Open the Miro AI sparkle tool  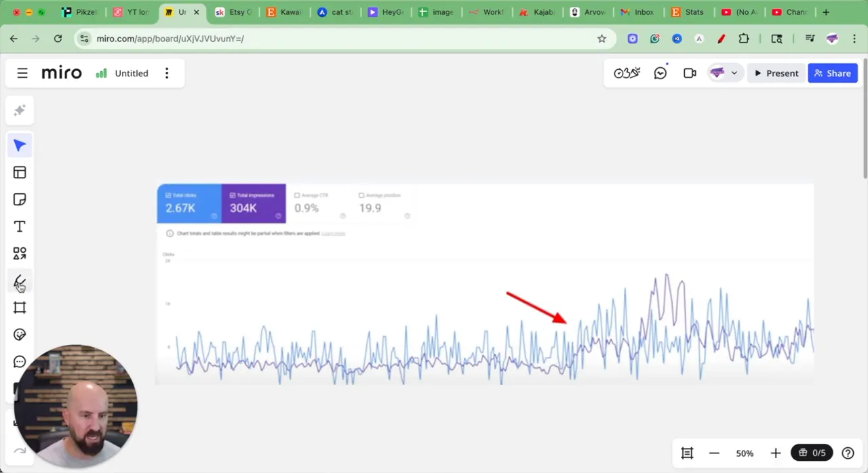[20, 110]
